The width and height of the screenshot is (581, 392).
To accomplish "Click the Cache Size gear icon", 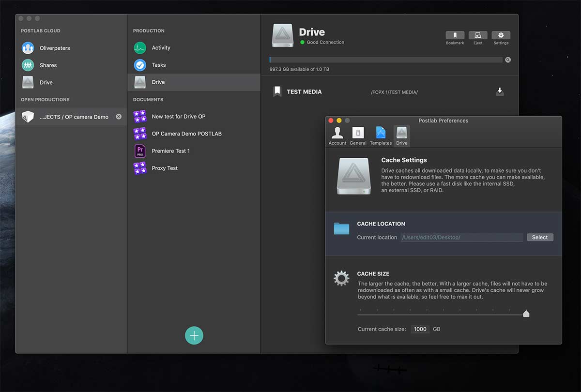I will [341, 278].
